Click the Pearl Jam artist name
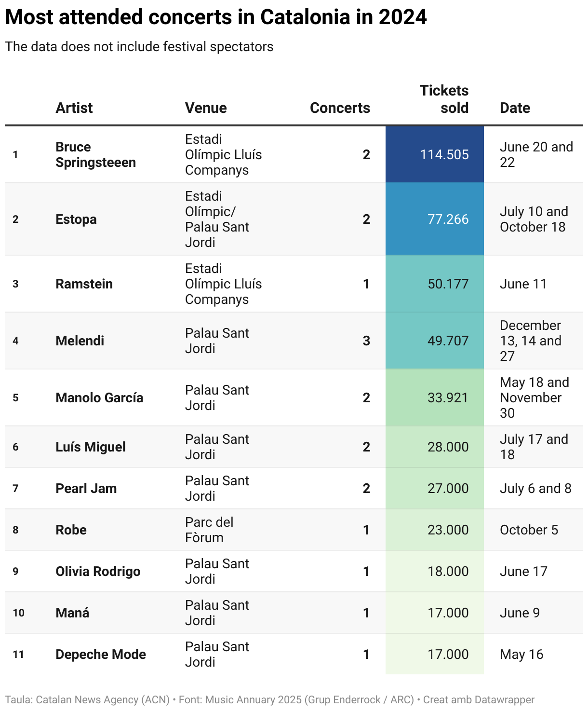Viewport: 588px width, 711px height. (86, 488)
